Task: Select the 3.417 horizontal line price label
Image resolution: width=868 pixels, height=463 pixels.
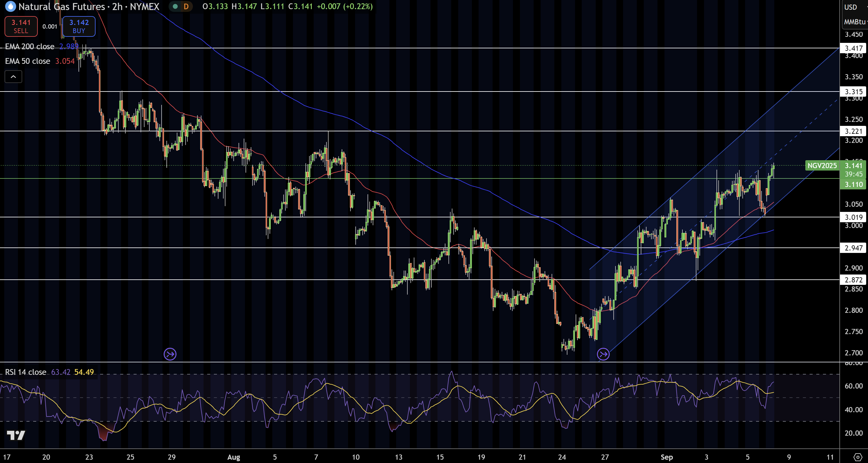Action: pyautogui.click(x=853, y=48)
